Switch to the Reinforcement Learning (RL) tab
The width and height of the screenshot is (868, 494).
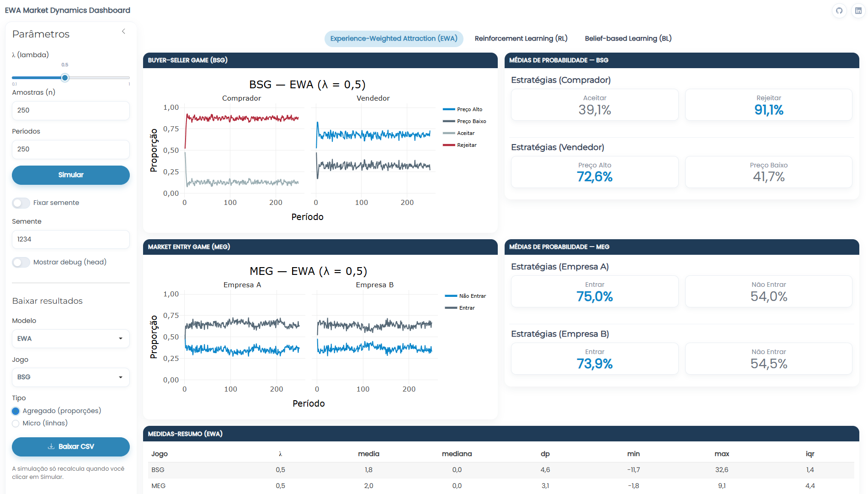[521, 38]
